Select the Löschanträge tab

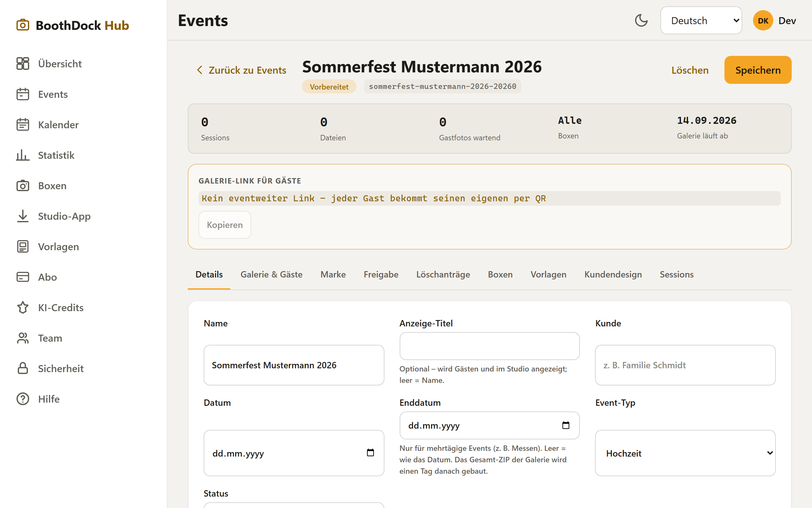(x=443, y=275)
